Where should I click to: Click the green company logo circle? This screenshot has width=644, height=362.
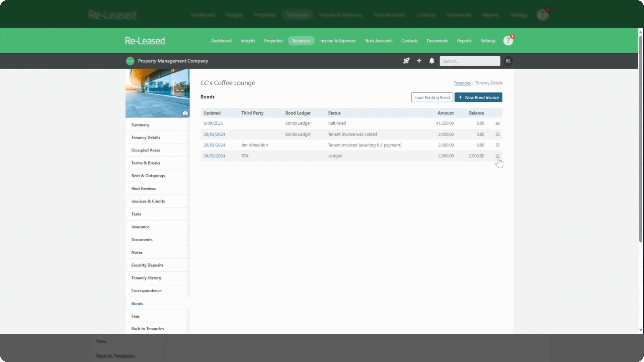tap(130, 61)
